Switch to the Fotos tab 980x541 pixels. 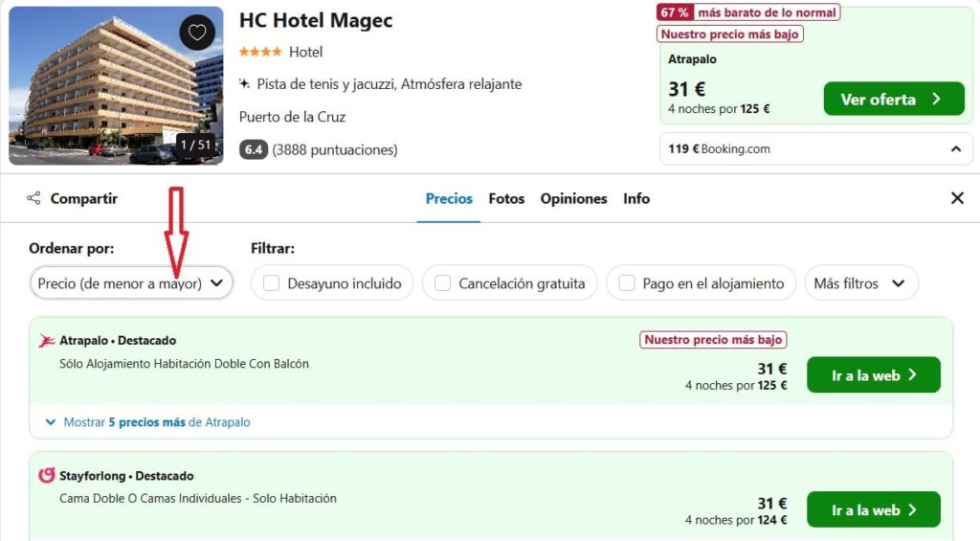(x=506, y=198)
